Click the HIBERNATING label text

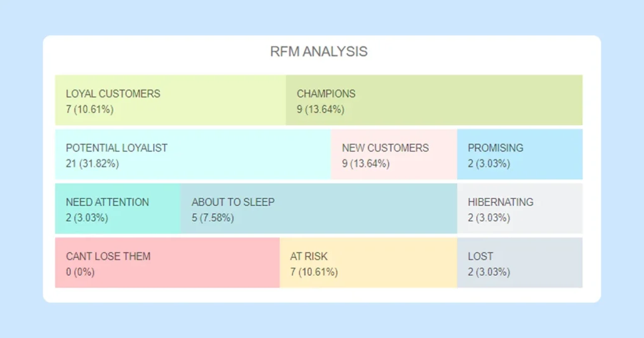click(501, 202)
